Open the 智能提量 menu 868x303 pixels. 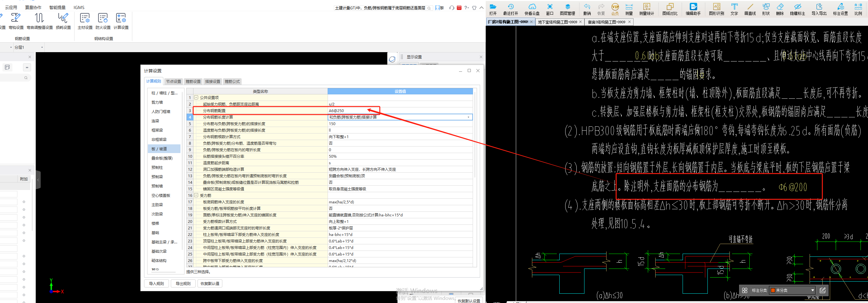click(57, 7)
